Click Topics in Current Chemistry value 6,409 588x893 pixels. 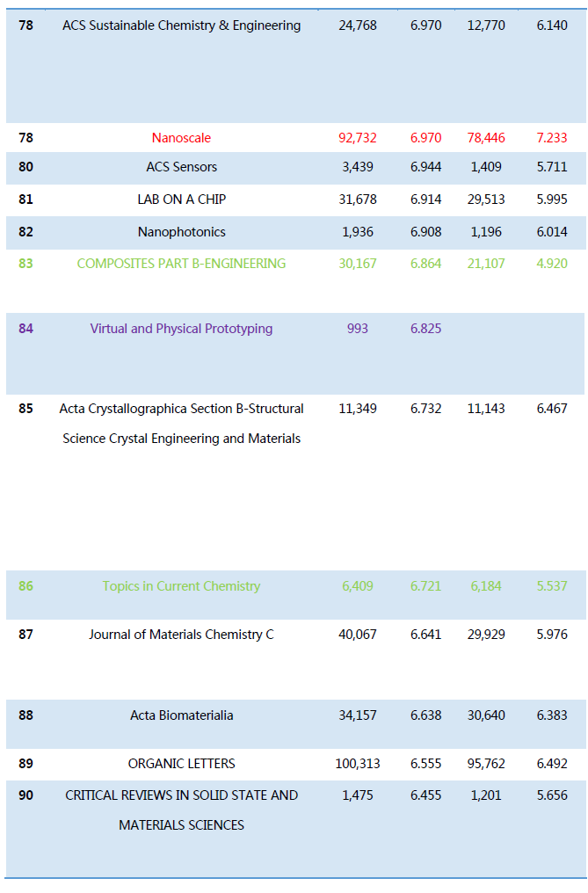tap(357, 586)
